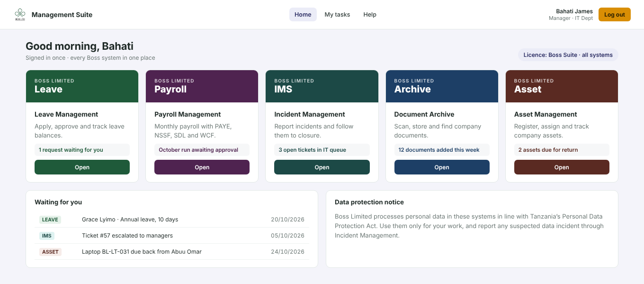Image resolution: width=644 pixels, height=284 pixels.
Task: Open the Help menu item
Action: click(370, 15)
